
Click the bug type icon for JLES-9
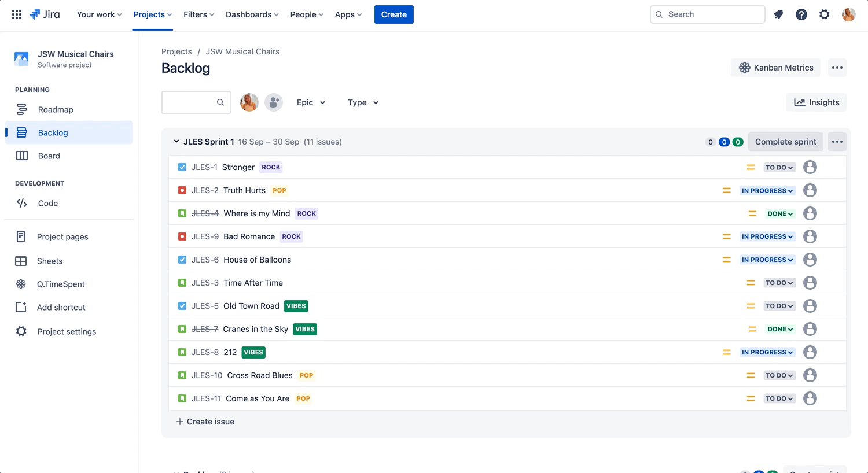(182, 236)
